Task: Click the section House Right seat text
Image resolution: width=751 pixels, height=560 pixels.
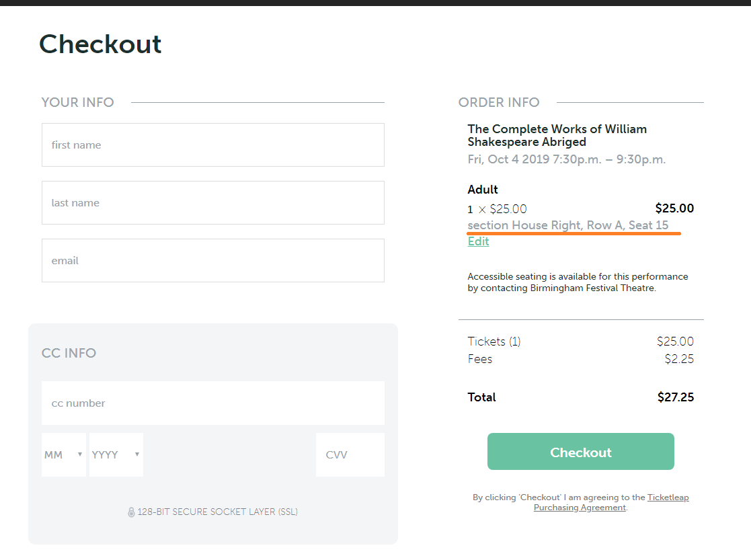Action: [x=567, y=225]
